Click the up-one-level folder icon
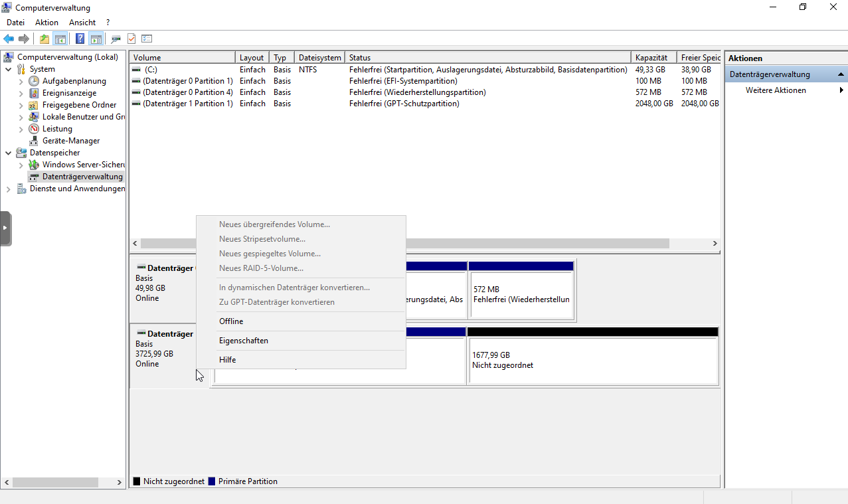The width and height of the screenshot is (848, 504). [44, 39]
